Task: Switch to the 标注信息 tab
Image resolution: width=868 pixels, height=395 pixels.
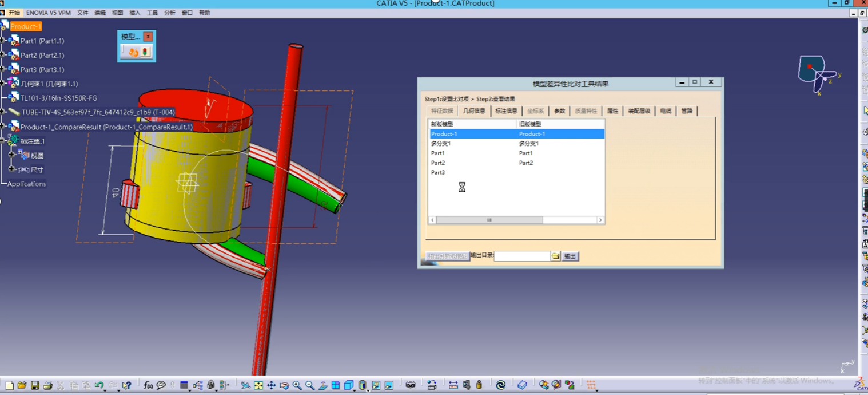Action: (506, 111)
